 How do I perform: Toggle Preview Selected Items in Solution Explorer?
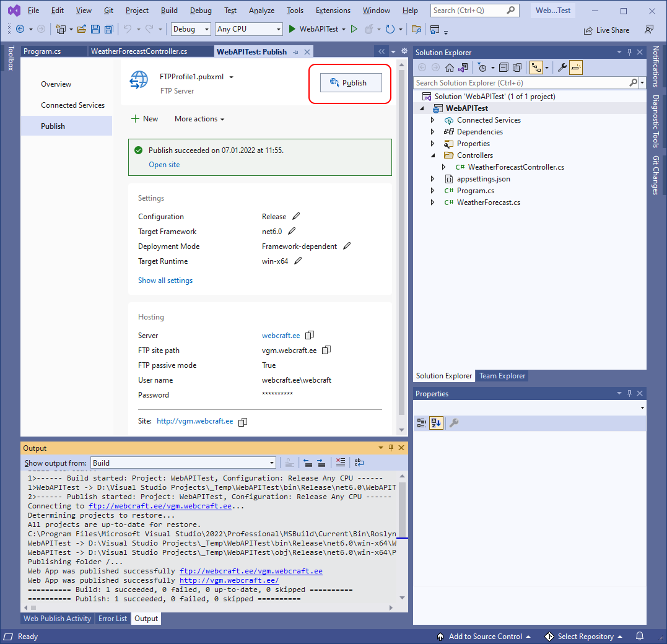coord(575,67)
